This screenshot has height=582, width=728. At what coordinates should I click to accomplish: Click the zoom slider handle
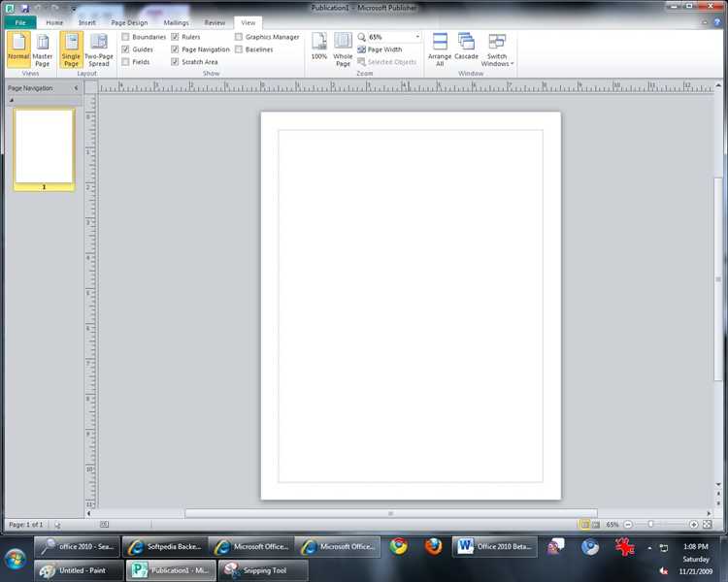pos(650,525)
